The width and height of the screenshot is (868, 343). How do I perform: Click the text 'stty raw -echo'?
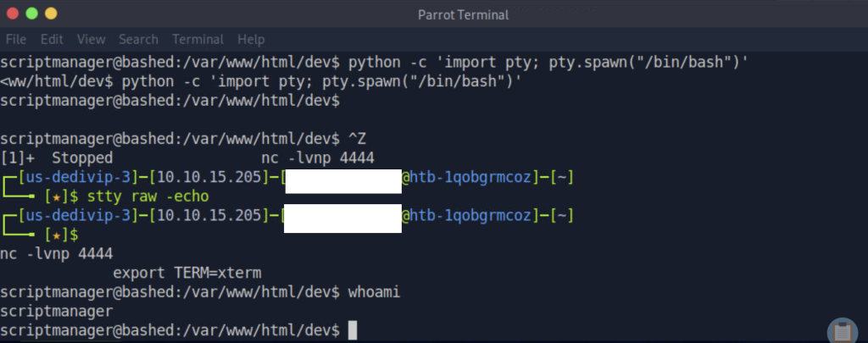point(147,196)
